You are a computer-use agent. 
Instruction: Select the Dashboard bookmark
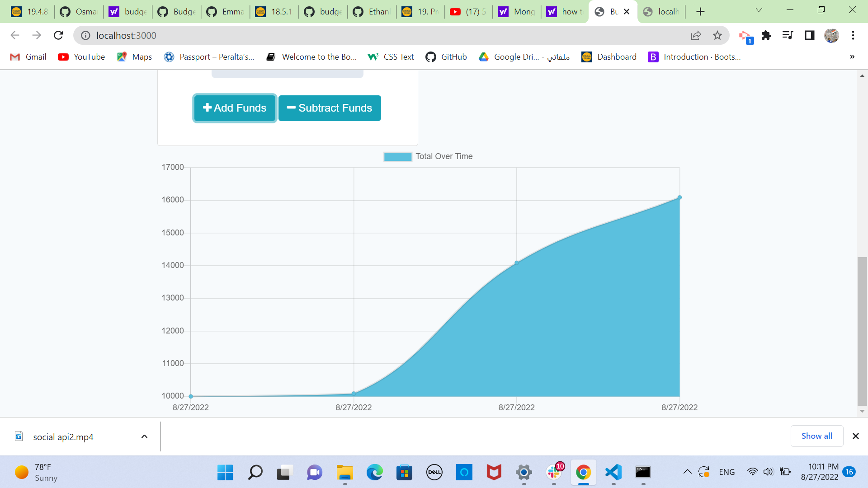click(x=609, y=57)
